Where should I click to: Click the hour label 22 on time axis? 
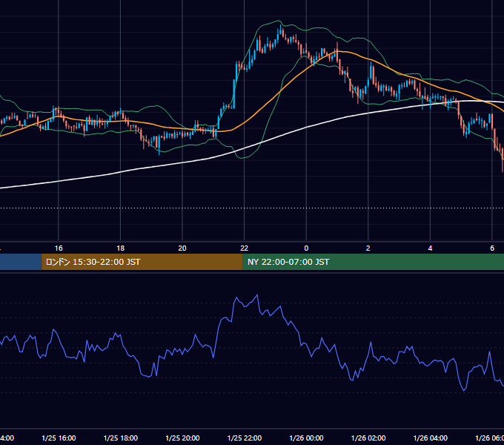[245, 248]
